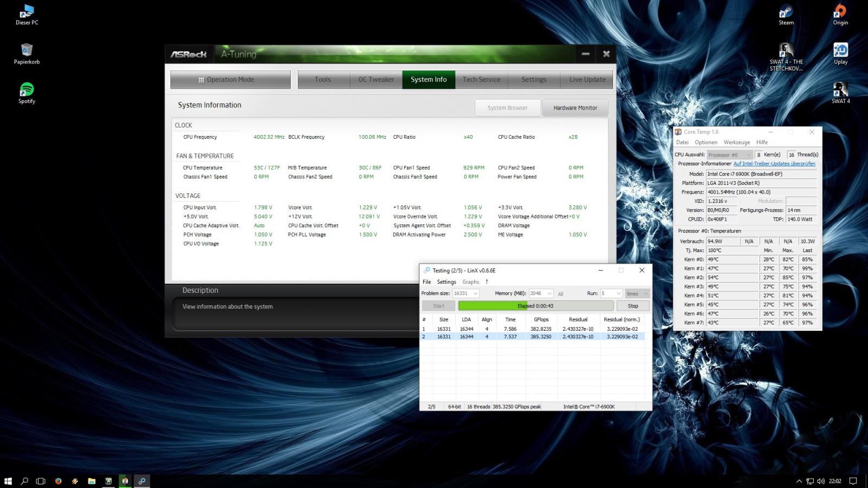
Task: Click the Time column header in LinX
Action: 510,319
